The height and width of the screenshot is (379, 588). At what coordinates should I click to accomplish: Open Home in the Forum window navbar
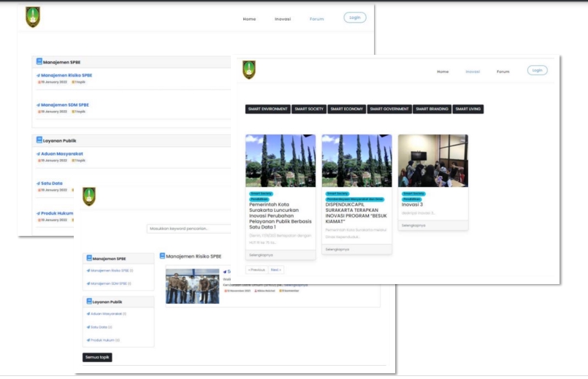[249, 19]
